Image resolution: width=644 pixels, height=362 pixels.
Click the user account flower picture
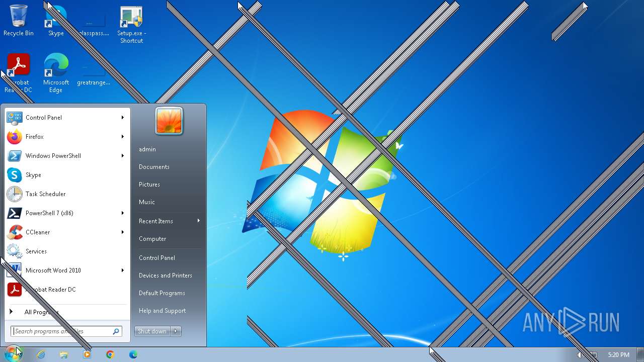coord(169,121)
